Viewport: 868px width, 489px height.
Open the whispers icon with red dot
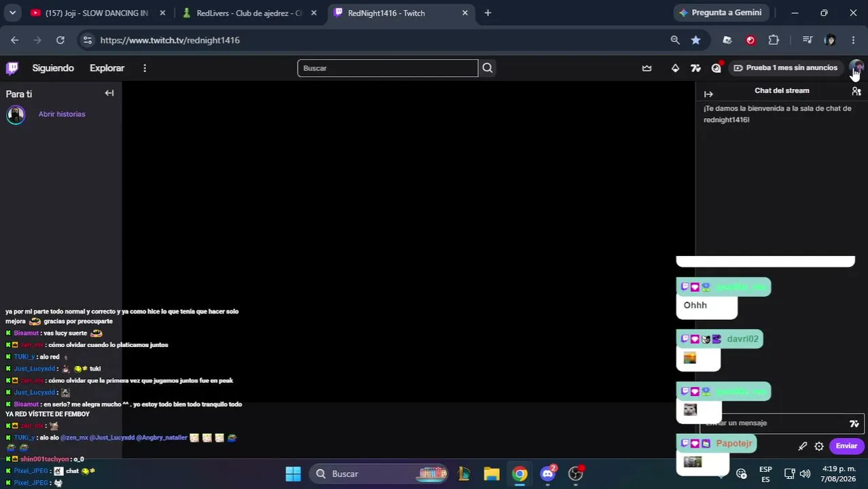point(717,68)
